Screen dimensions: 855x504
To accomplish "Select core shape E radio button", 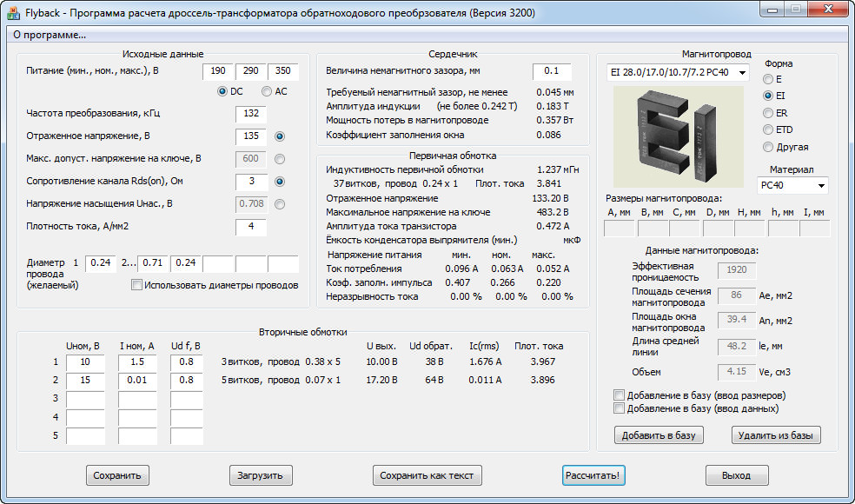I will 768,79.
